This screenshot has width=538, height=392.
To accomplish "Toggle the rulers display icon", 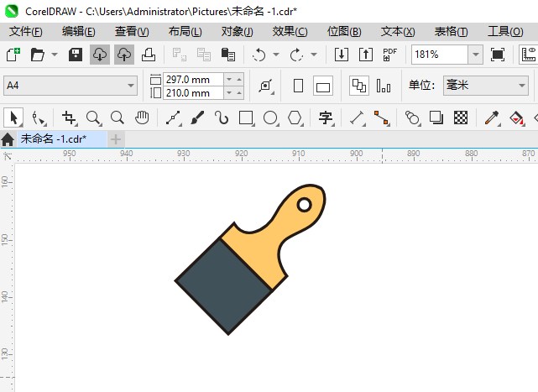I will (529, 55).
